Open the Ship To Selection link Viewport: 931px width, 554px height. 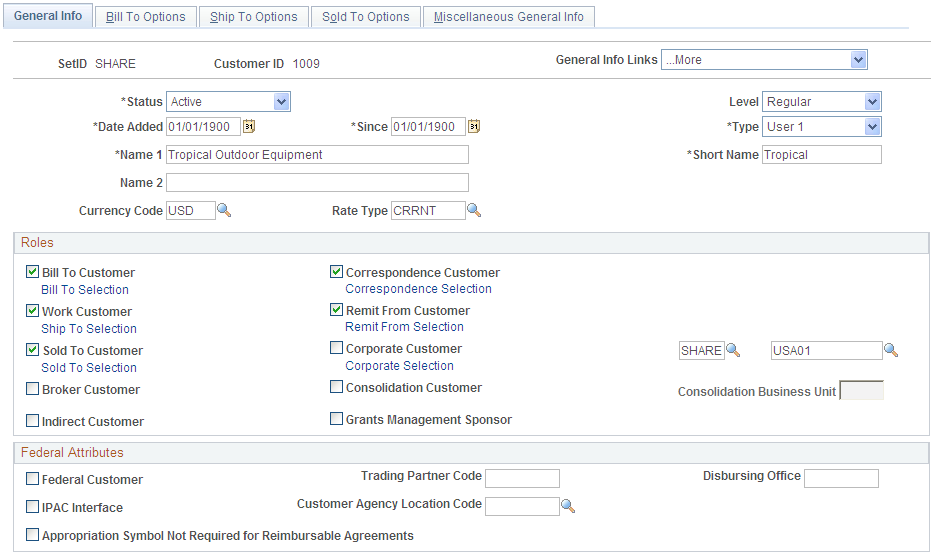(89, 329)
